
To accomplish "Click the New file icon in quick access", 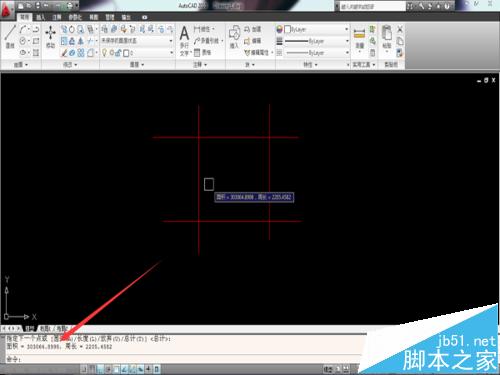I will (21, 5).
